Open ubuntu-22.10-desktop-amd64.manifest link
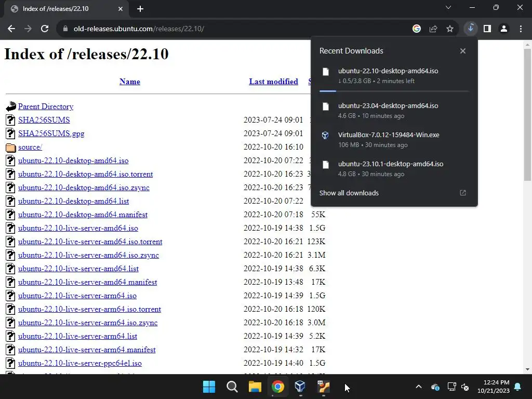The height and width of the screenshot is (399, 532). tap(83, 215)
